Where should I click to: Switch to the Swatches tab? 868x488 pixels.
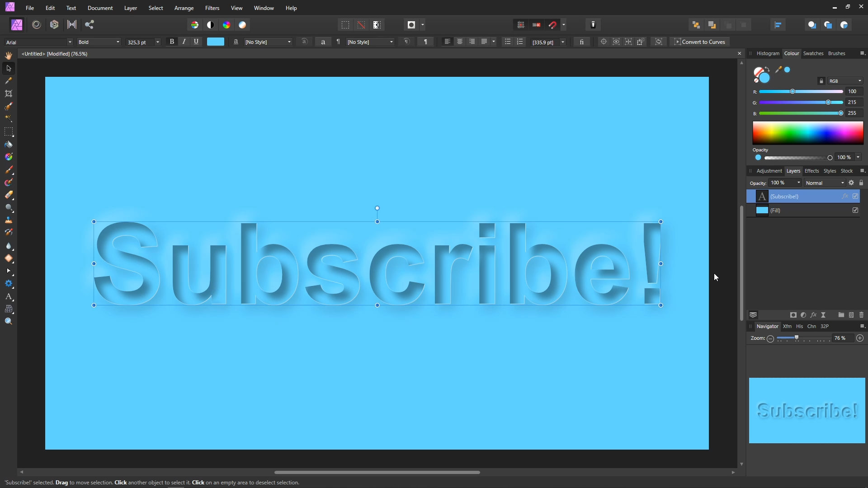tap(813, 53)
